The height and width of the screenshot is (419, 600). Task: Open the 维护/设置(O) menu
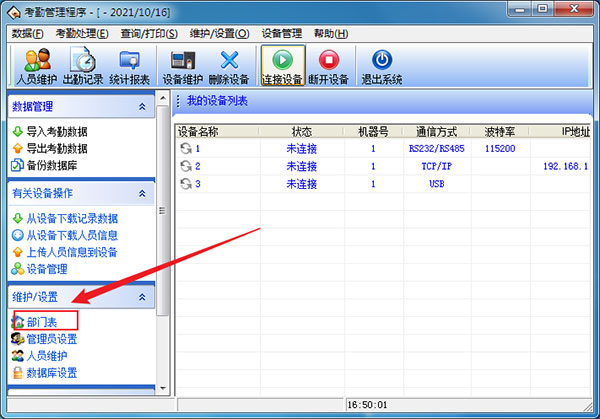pos(220,34)
